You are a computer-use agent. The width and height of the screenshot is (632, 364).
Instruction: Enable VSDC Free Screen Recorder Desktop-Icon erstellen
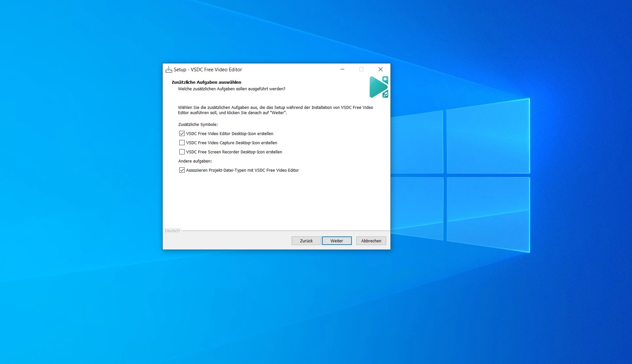point(182,152)
